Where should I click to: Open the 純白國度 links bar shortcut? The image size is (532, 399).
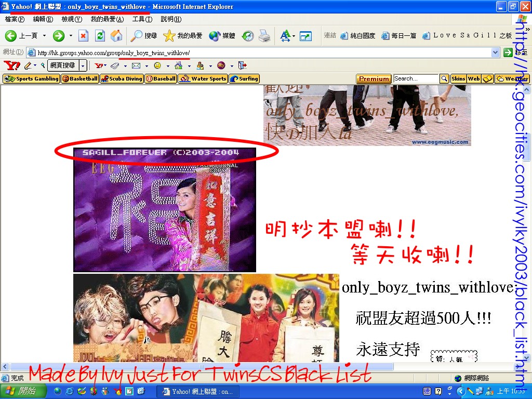(358, 36)
